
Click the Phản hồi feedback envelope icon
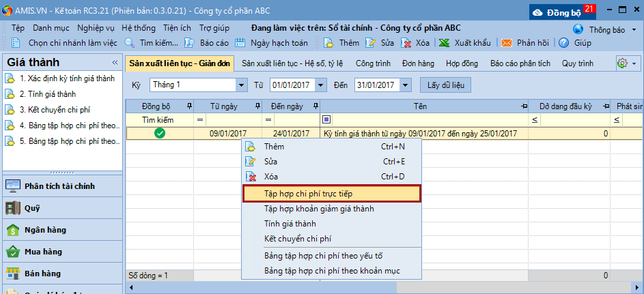click(507, 42)
